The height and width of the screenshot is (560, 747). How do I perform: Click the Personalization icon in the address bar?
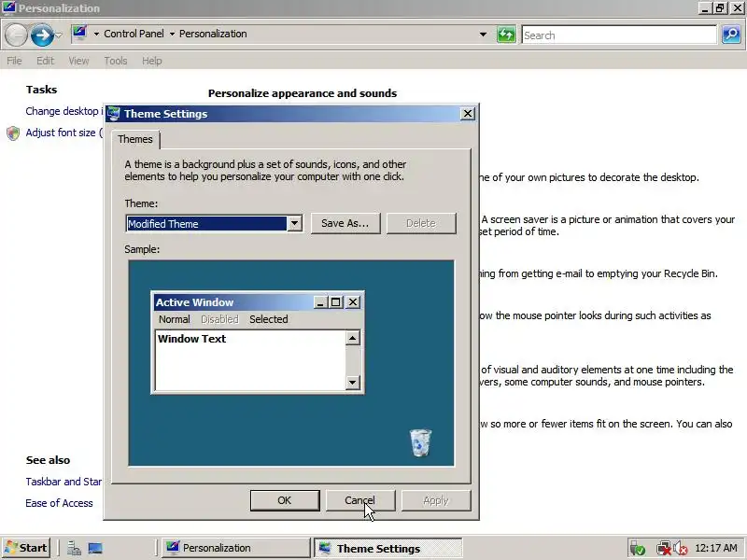[x=79, y=34]
